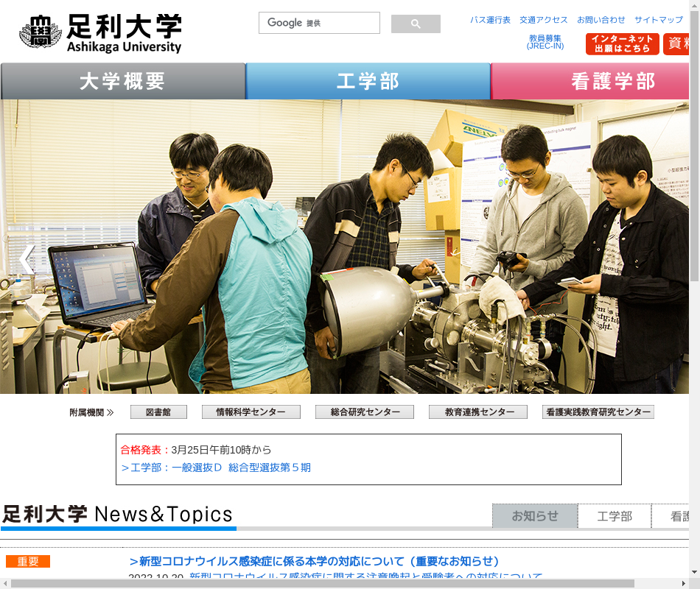Open the 看護学部 menu tab

(591, 81)
